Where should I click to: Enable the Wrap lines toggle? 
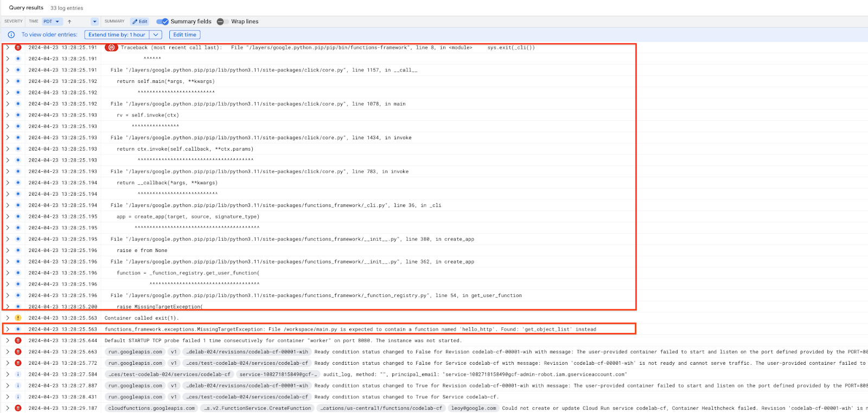pyautogui.click(x=222, y=22)
